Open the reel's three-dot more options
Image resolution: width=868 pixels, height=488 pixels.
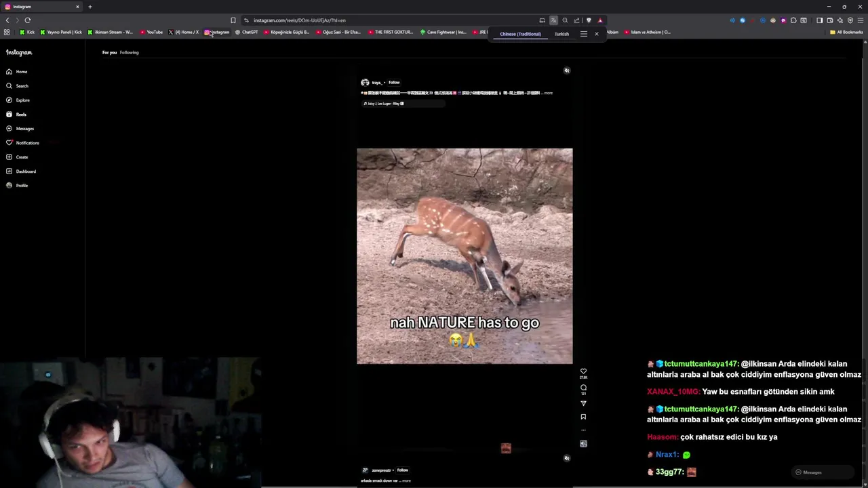pyautogui.click(x=583, y=430)
